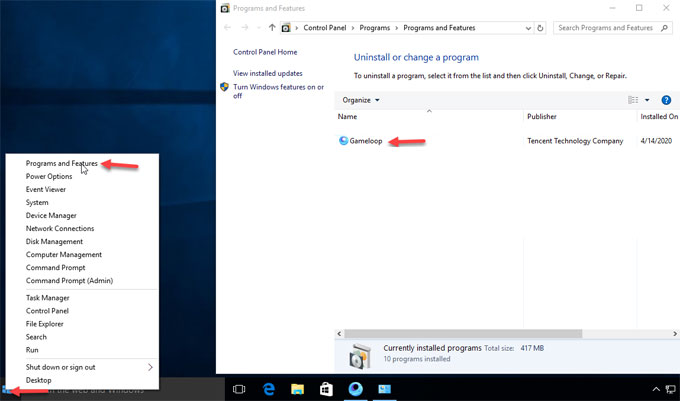Click the horizontal scrollbar thumb
The height and width of the screenshot is (401, 680).
coord(463,334)
